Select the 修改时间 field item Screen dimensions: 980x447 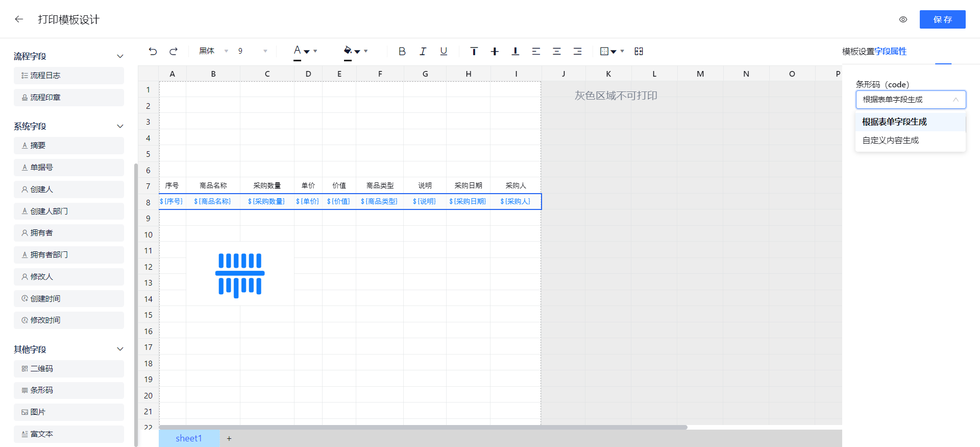pyautogui.click(x=69, y=320)
